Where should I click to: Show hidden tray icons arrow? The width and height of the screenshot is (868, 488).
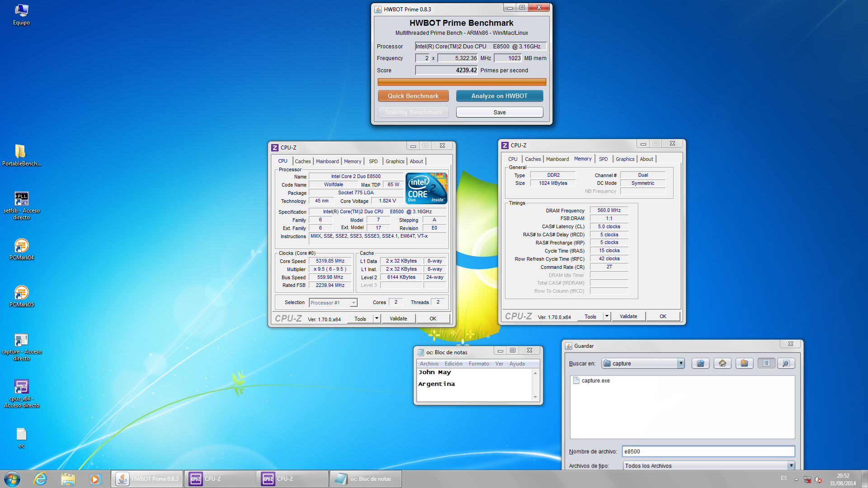click(796, 479)
